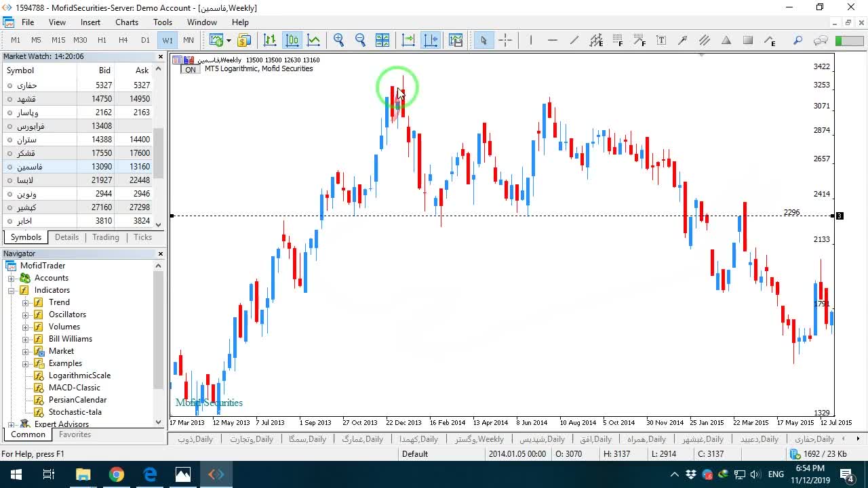The width and height of the screenshot is (868, 488).
Task: Select the triangle shape tool
Action: 726,40
